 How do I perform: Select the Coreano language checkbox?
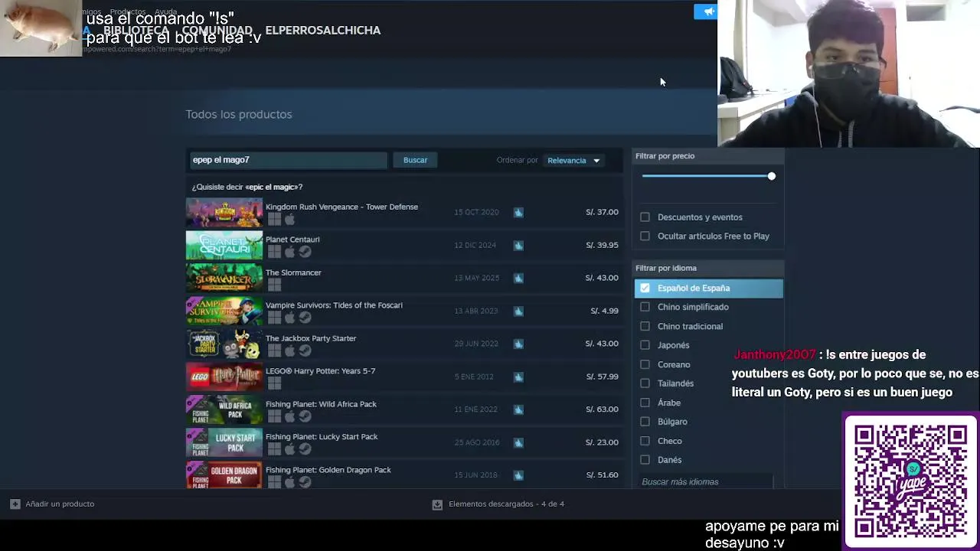[x=645, y=364]
